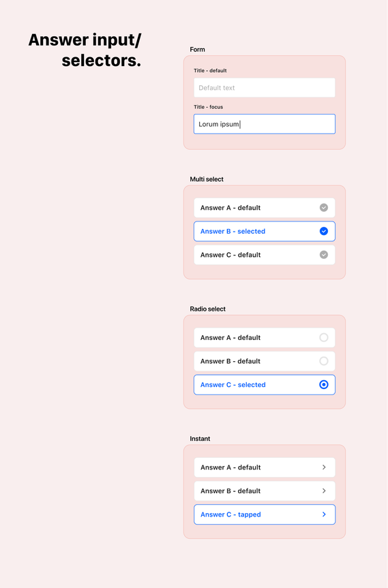Click the chevron arrow on Instant Answer A
The height and width of the screenshot is (588, 388).
tap(324, 467)
